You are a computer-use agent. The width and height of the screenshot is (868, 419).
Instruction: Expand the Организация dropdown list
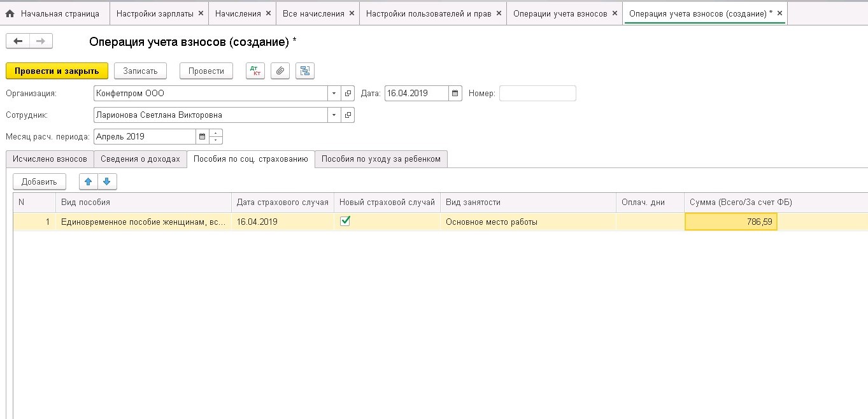(334, 94)
